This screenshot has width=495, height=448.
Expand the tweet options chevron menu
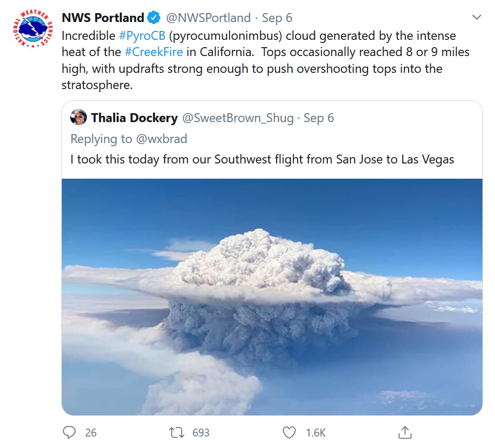476,18
